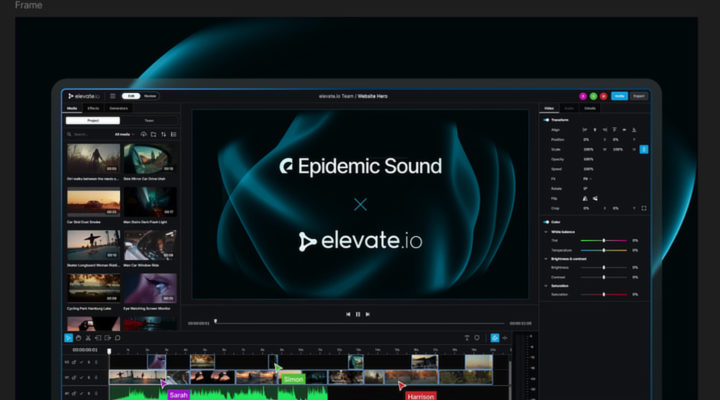The height and width of the screenshot is (400, 720).
Task: Click the circle icon in the timeline's right toolbar
Action: (477, 338)
